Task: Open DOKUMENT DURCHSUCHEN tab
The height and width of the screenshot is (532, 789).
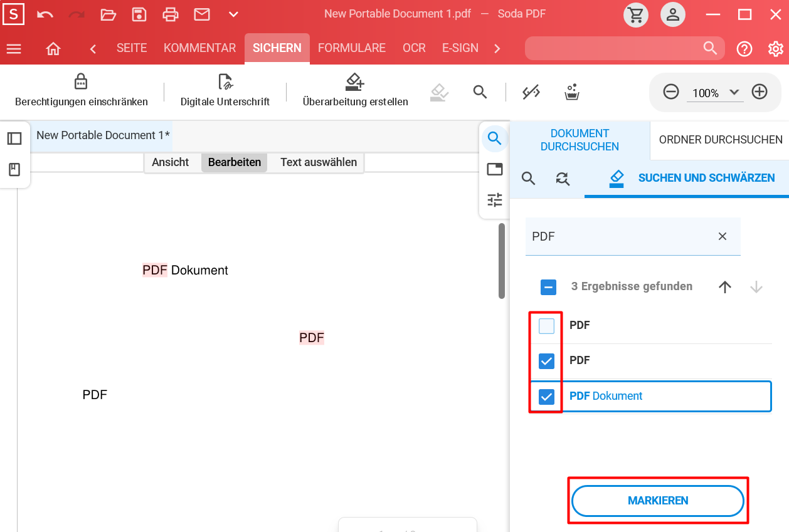Action: pos(580,140)
